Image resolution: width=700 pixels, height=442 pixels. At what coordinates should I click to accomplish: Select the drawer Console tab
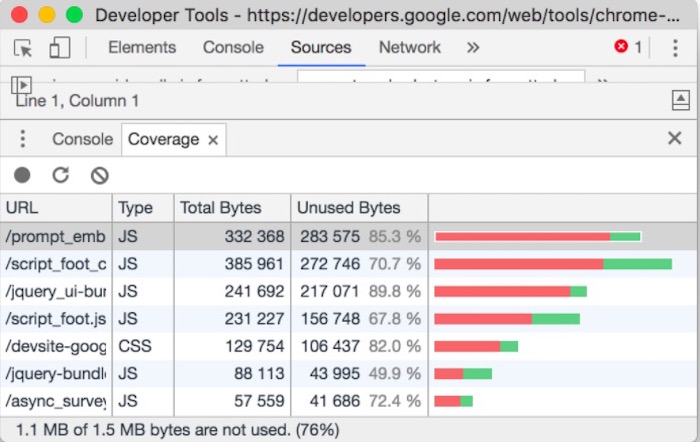click(83, 139)
